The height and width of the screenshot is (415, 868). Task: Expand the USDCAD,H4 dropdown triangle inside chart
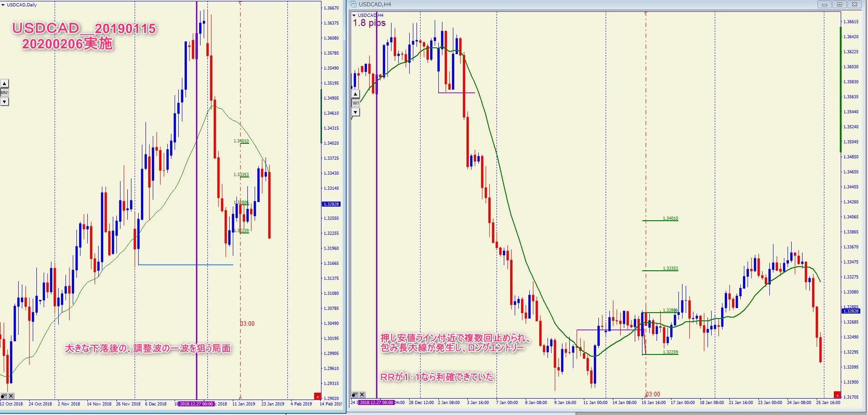(x=354, y=15)
